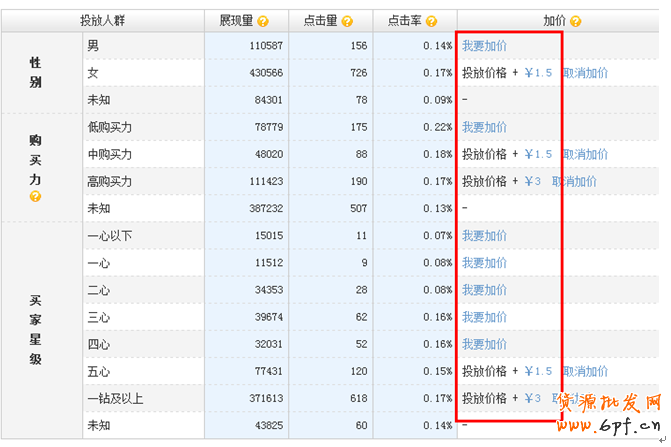Click 我要加价 in the 二心 row

click(x=484, y=290)
